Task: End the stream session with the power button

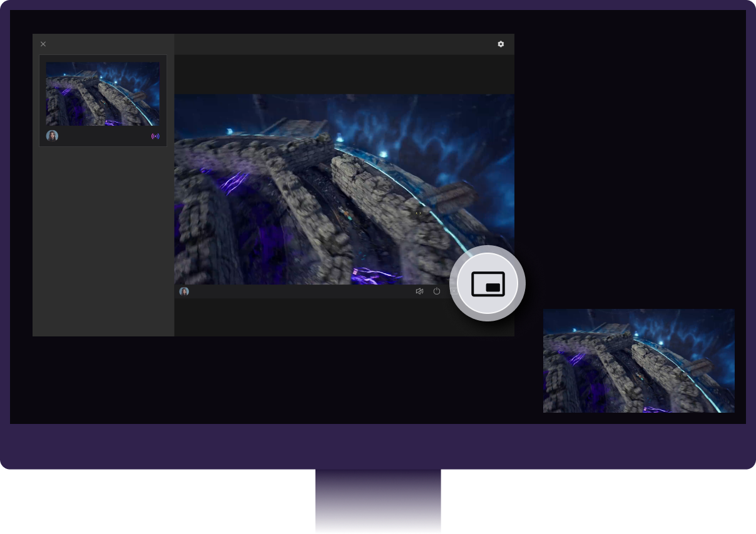Action: point(436,291)
